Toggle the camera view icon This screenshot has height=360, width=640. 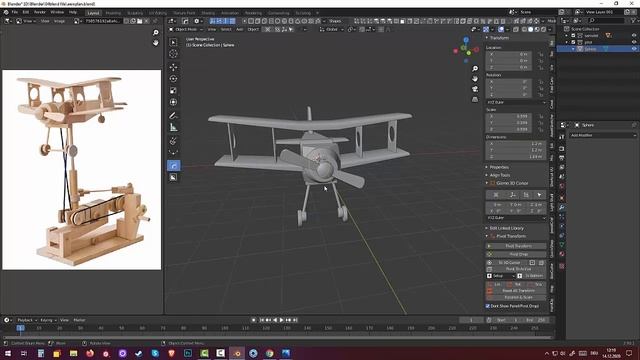point(475,89)
